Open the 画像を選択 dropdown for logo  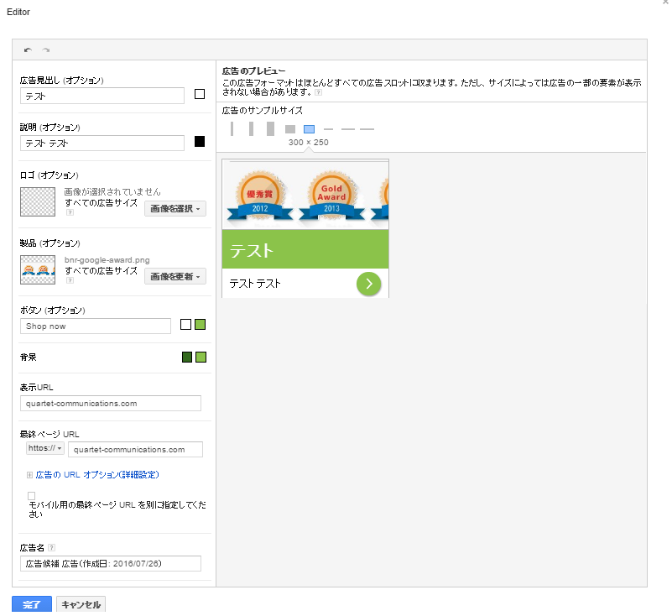[x=175, y=208]
